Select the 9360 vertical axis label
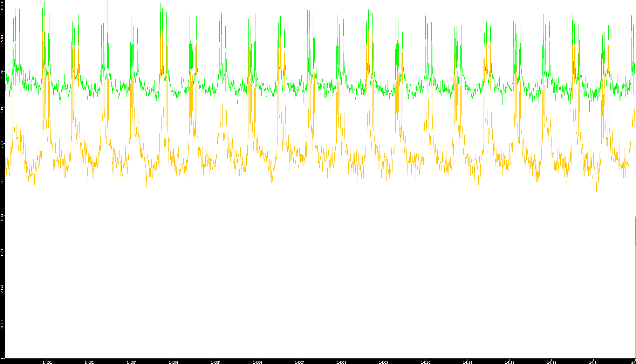636x364 pixels. 2,37
